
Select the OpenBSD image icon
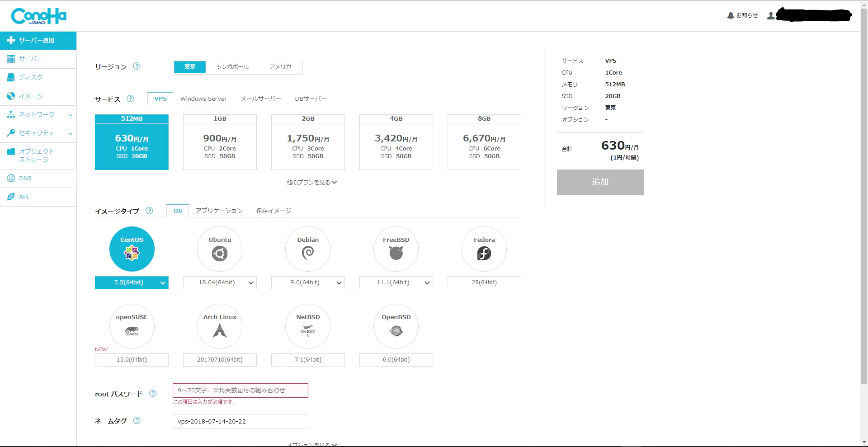point(396,326)
